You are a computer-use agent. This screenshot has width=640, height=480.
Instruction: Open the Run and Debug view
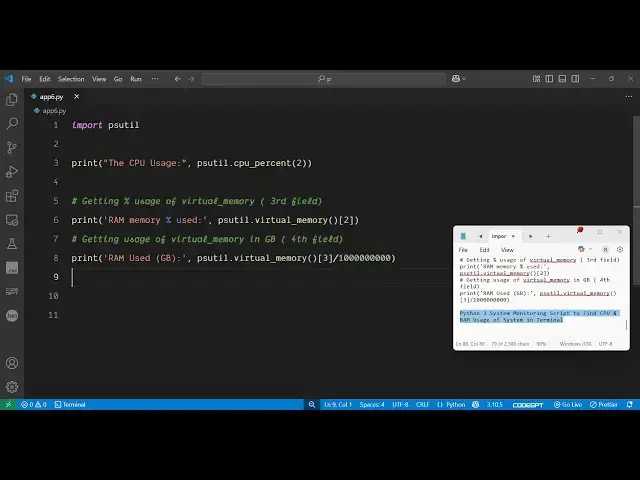(12, 171)
